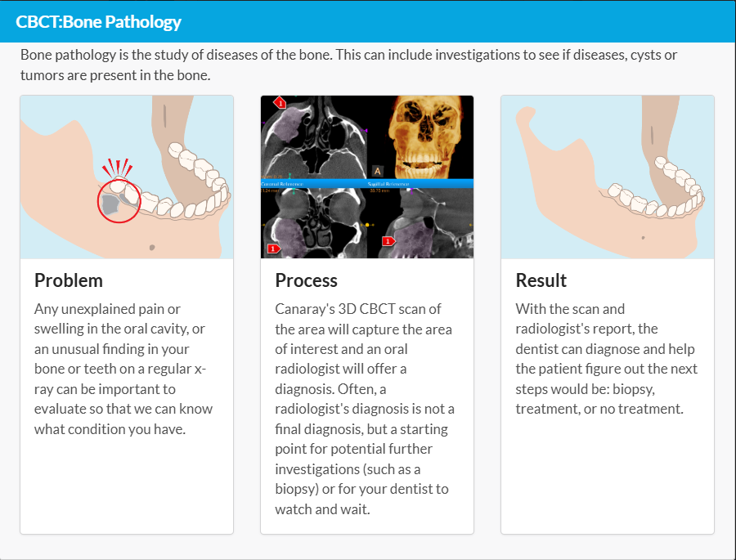Select the 3D skull rendering view
The width and height of the screenshot is (736, 560).
[421, 137]
